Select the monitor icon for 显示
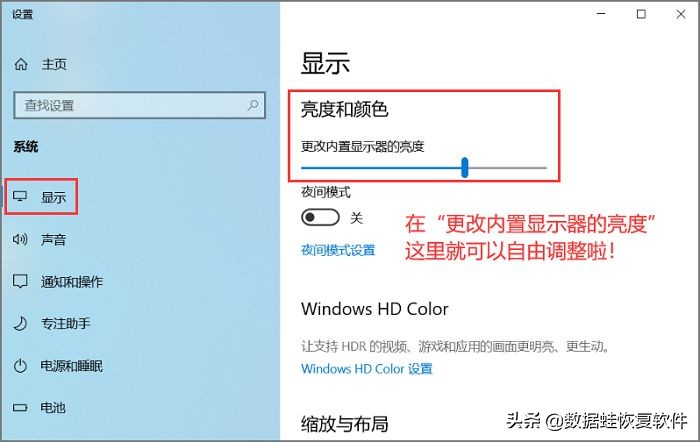The image size is (700, 442). pos(20,196)
